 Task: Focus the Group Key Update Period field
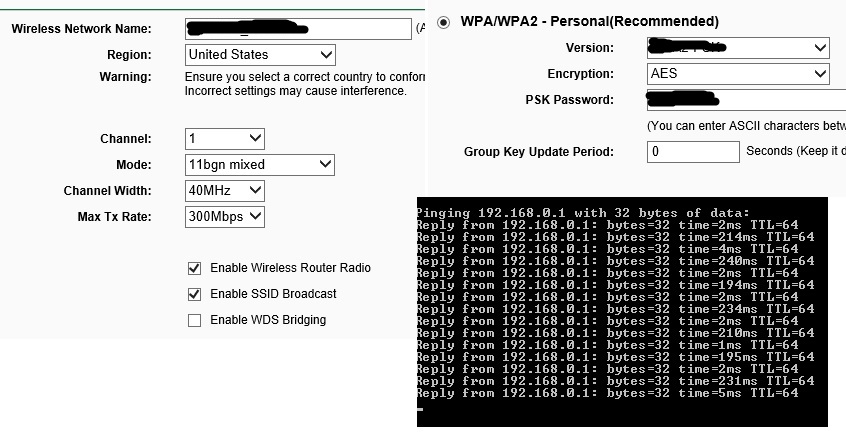pos(692,152)
